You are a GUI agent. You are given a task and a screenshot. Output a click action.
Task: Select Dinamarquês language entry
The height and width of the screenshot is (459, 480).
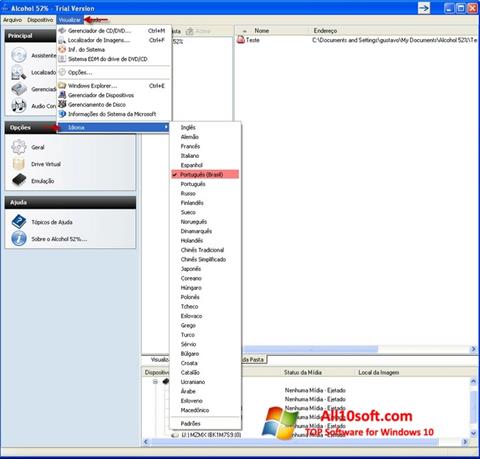click(196, 231)
